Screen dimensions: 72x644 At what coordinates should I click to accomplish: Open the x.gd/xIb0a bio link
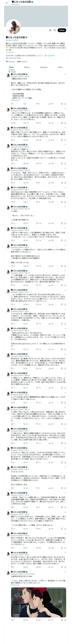tap(51, 55)
